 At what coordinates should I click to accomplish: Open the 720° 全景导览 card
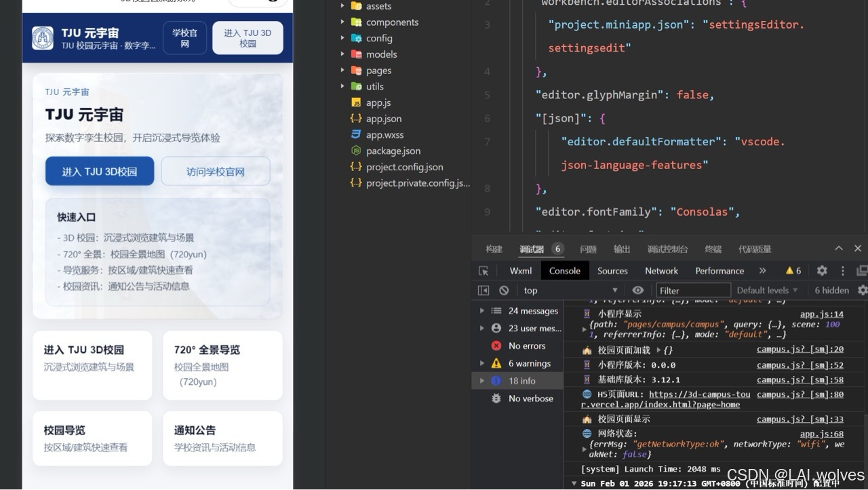click(x=222, y=365)
